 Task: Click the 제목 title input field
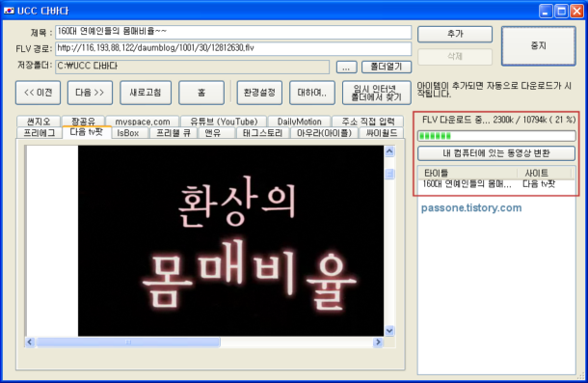coord(233,32)
